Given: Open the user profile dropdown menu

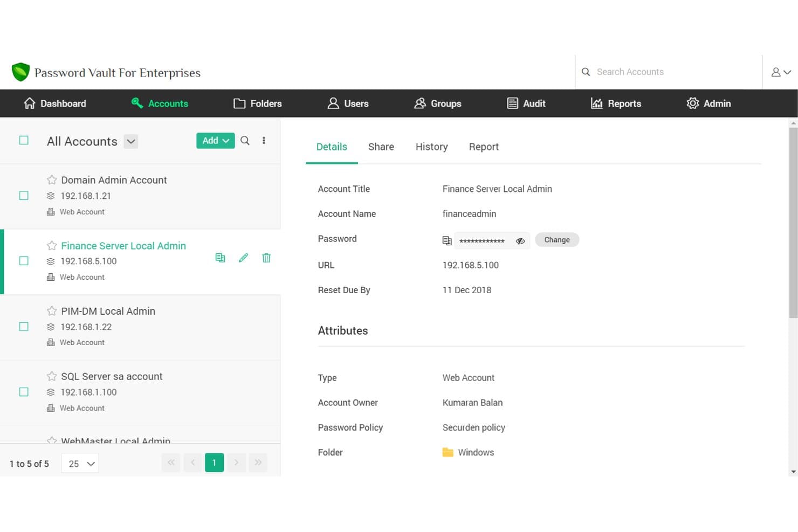Looking at the screenshot, I should click(x=781, y=72).
